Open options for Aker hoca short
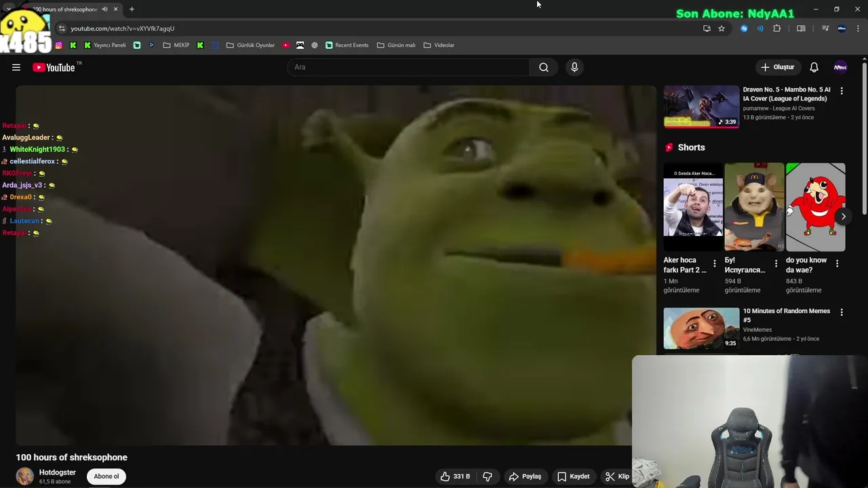Viewport: 868px width, 488px height. tap(714, 264)
